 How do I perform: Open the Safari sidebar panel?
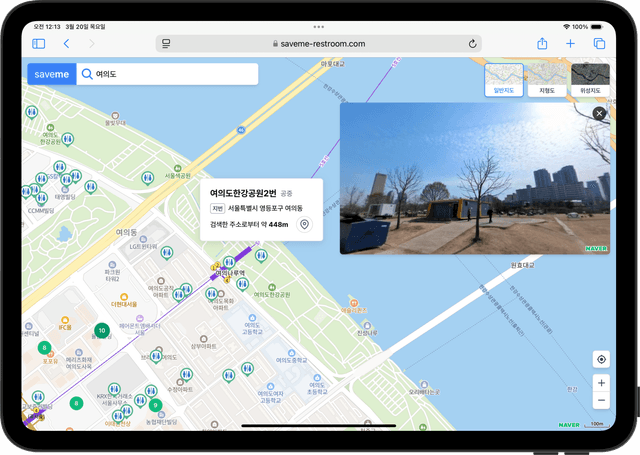pos(39,44)
